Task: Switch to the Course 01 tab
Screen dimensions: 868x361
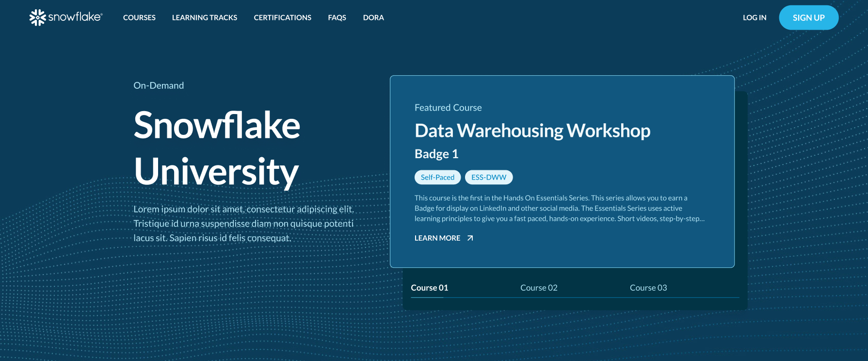Action: coord(430,288)
